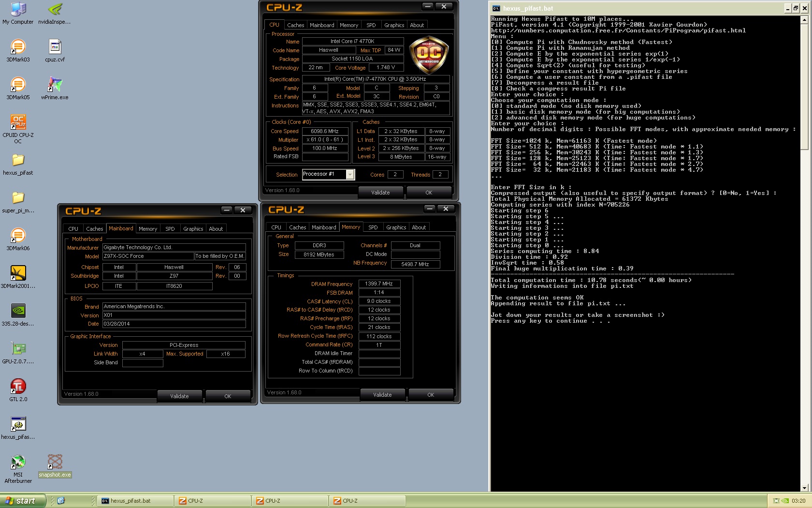Switch to Mainboard tab in top CPU-Z window

(322, 25)
